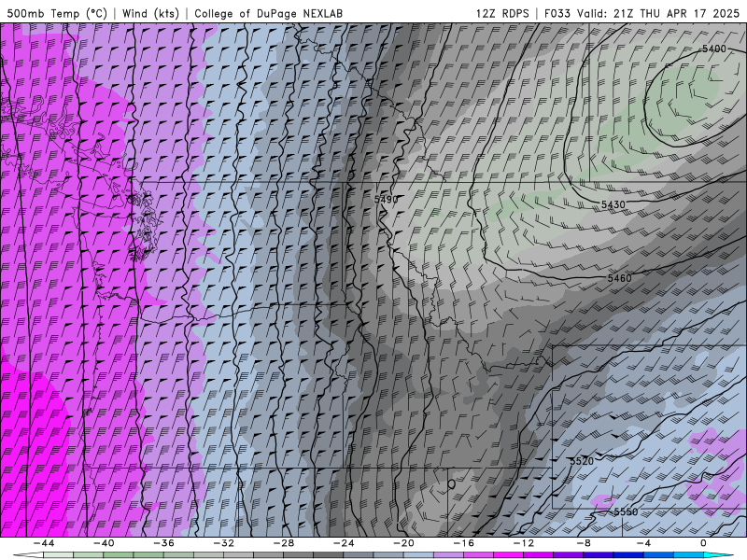Click the -24 colorbar scale value
747x560 pixels.
point(344,543)
